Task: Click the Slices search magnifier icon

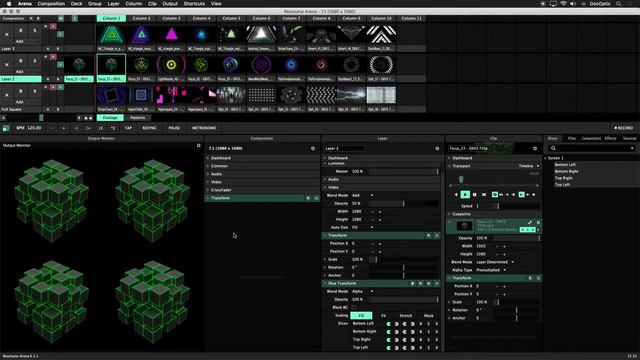Action: click(553, 148)
